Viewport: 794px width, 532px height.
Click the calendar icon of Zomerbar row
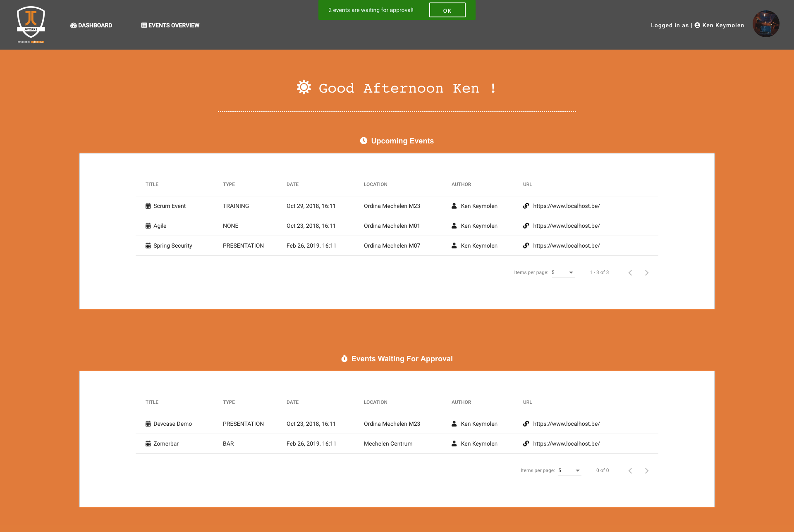pos(148,444)
